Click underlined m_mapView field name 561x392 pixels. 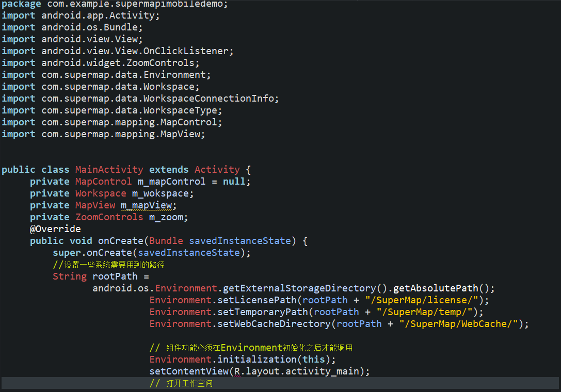[146, 205]
